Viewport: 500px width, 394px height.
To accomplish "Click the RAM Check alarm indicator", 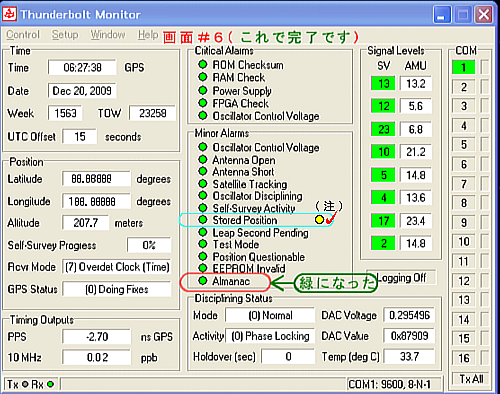I will tap(203, 77).
